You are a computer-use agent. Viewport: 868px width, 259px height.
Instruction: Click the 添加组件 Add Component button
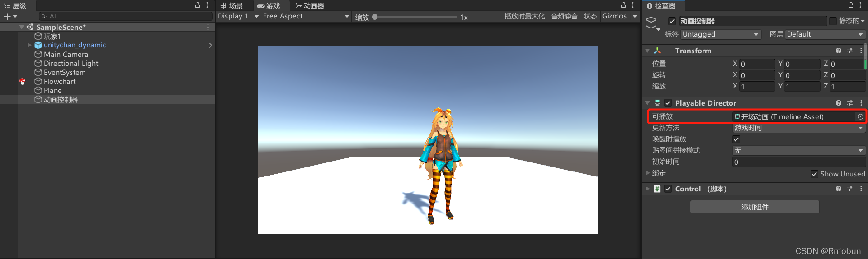tap(755, 207)
